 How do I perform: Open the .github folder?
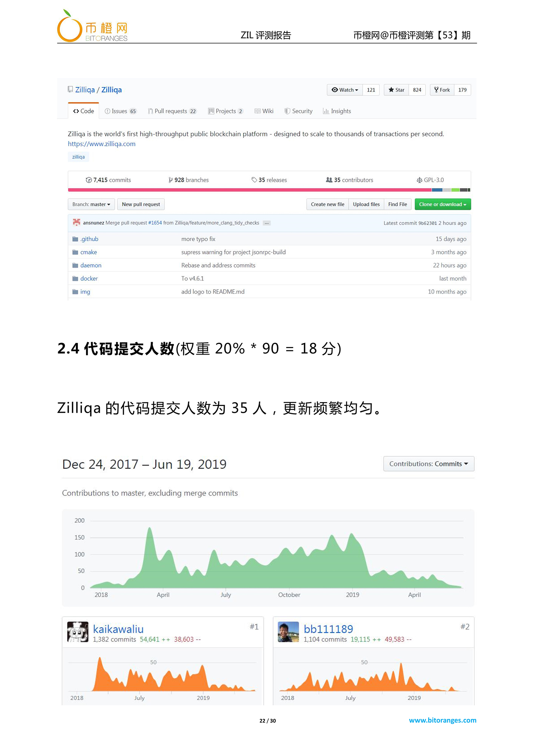[89, 239]
